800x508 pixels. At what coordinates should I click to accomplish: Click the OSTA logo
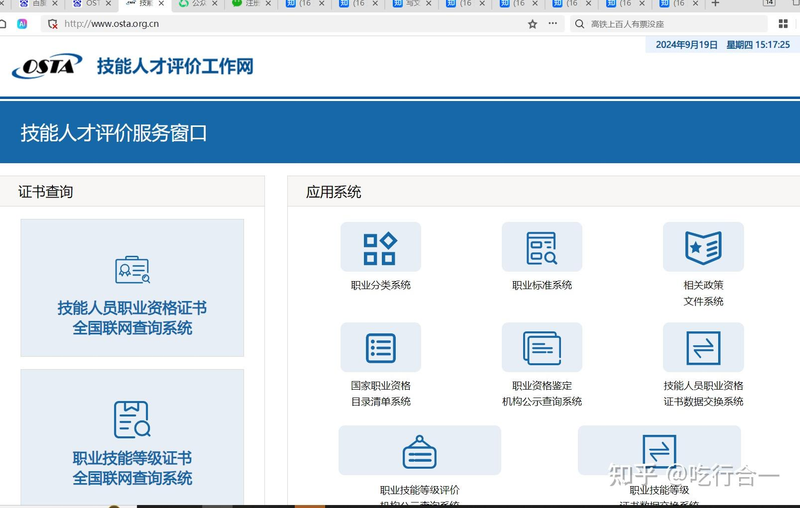pyautogui.click(x=46, y=67)
